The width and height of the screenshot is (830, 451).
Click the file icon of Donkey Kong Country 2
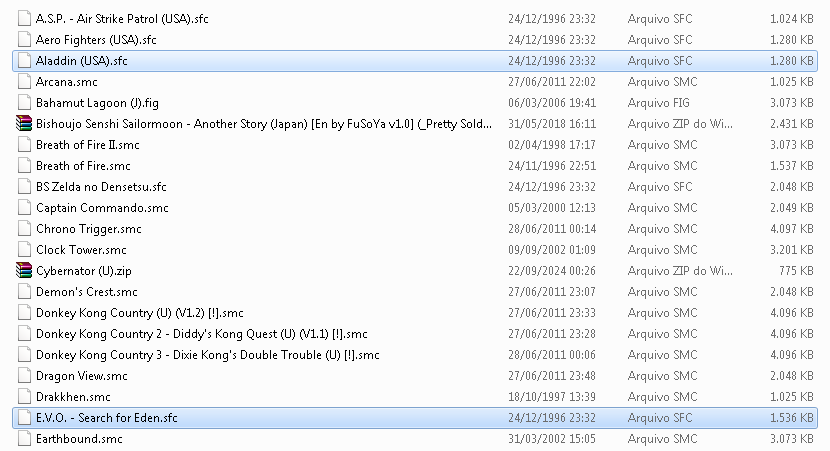click(24, 333)
